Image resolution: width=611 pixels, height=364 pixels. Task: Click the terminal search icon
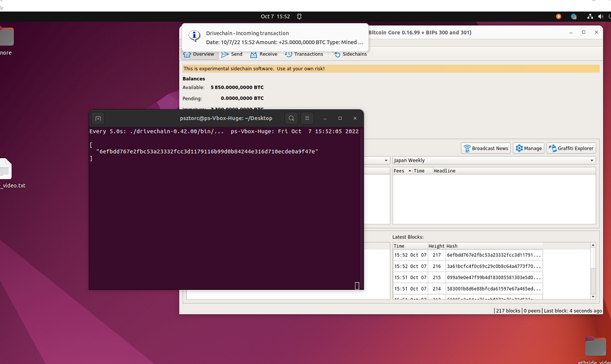[x=292, y=118]
